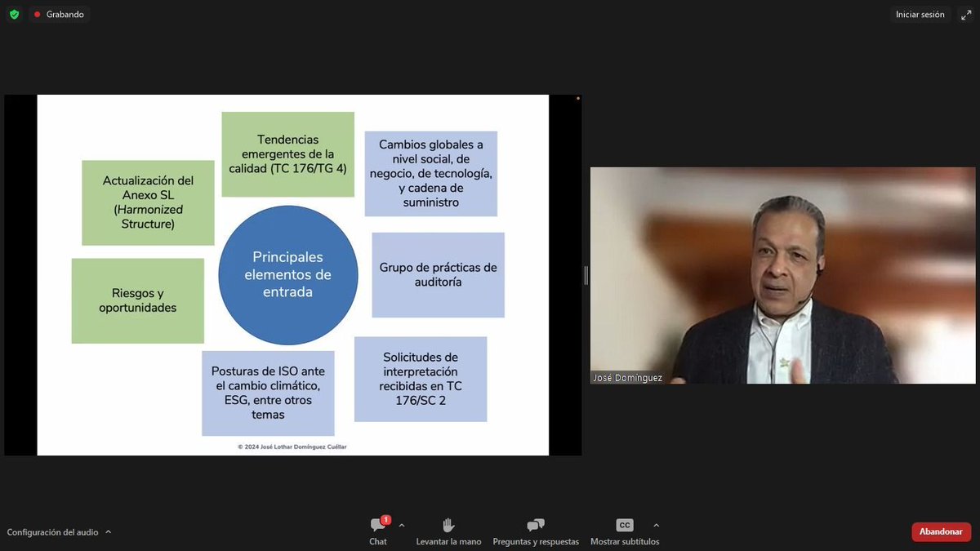Image resolution: width=980 pixels, height=551 pixels.
Task: Expand the chevron next to Chat
Action: pyautogui.click(x=400, y=525)
